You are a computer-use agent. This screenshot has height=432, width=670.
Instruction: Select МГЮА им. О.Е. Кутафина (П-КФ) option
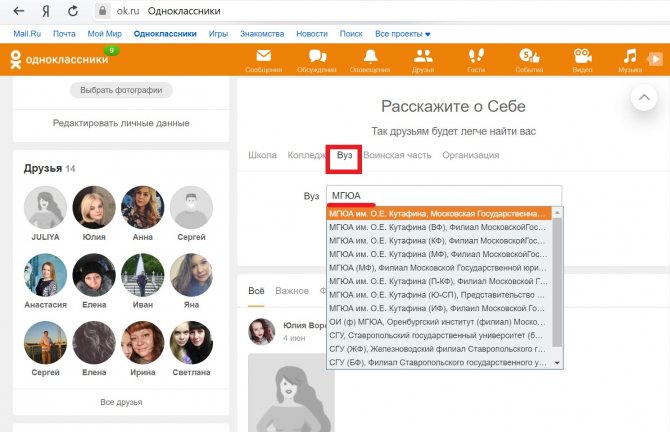tap(439, 281)
